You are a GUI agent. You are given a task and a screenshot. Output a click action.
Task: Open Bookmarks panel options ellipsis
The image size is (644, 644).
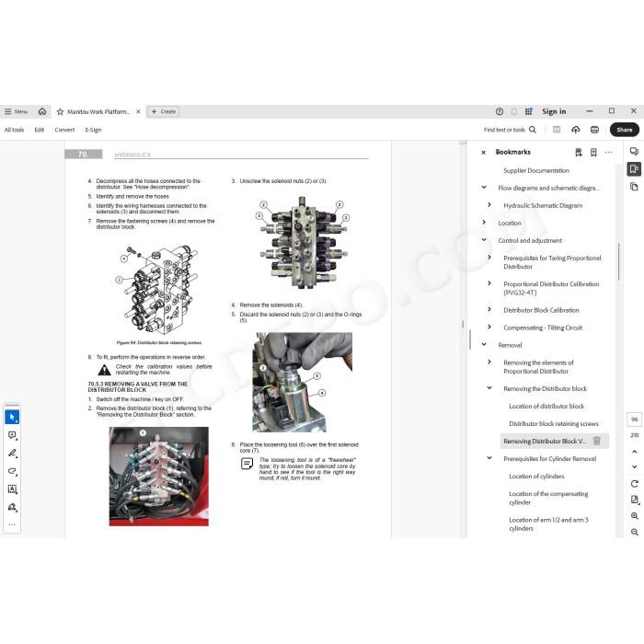tap(608, 153)
